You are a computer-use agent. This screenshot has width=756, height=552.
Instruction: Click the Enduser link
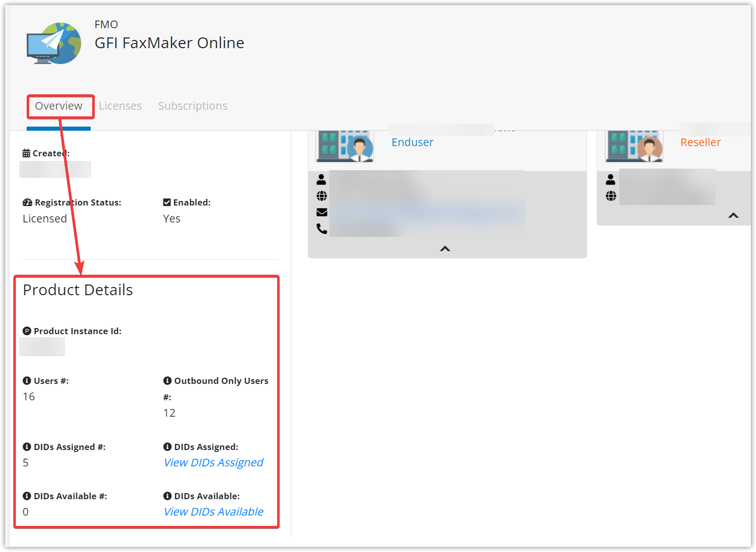412,142
